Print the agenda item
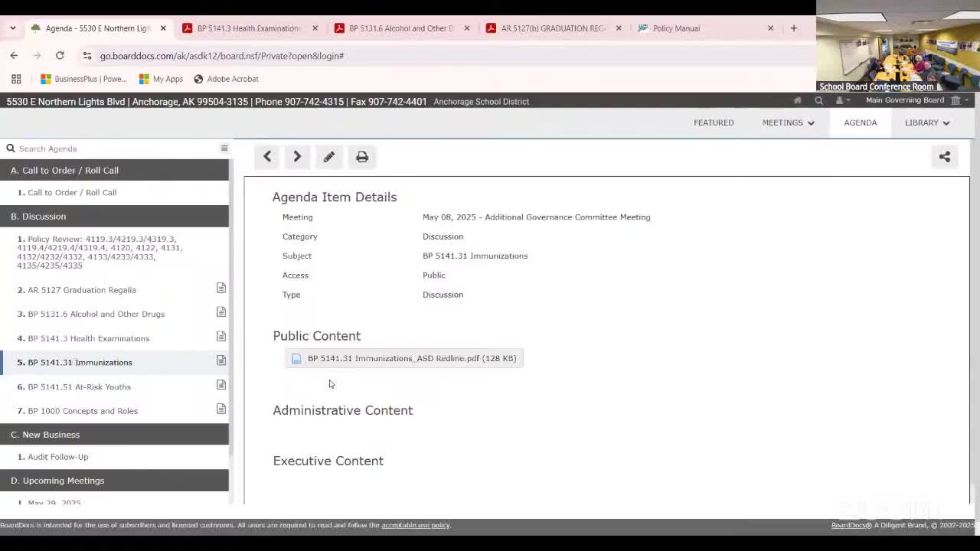The height and width of the screenshot is (551, 980). click(x=362, y=157)
